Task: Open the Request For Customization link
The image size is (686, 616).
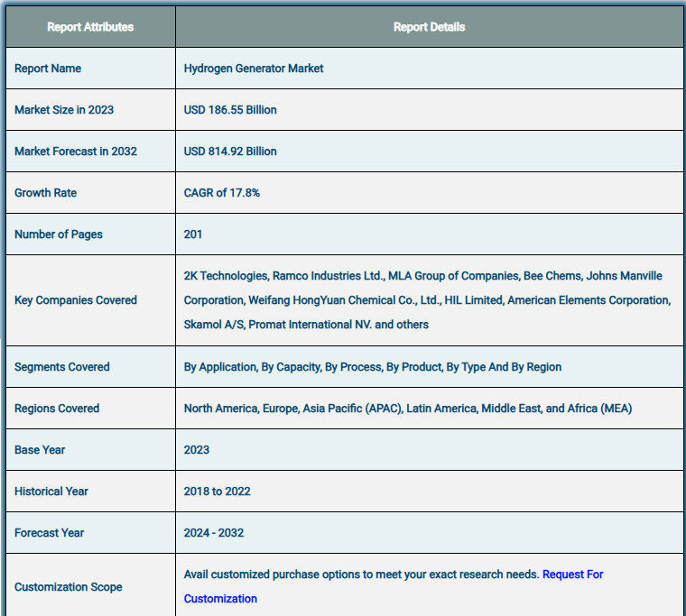Action: pyautogui.click(x=572, y=575)
